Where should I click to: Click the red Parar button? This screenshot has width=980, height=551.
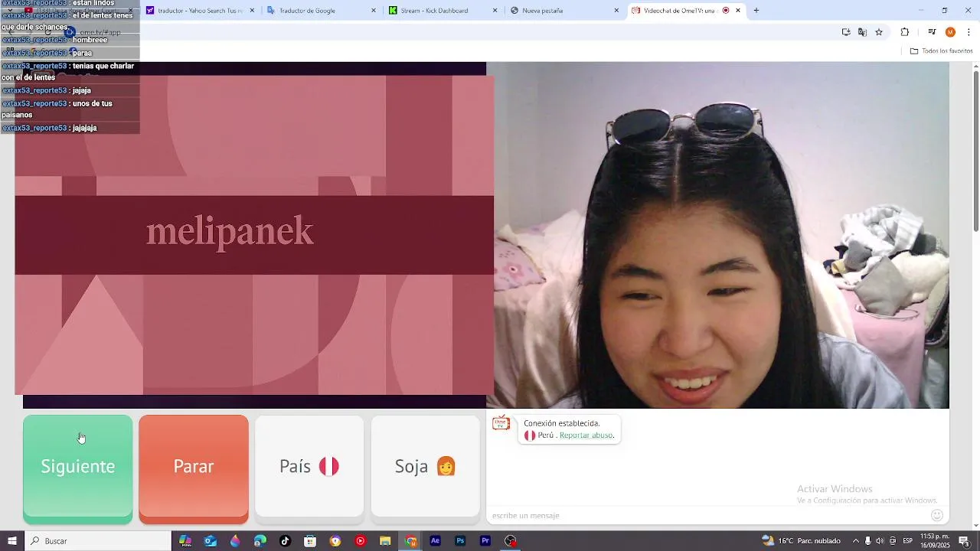pos(194,469)
